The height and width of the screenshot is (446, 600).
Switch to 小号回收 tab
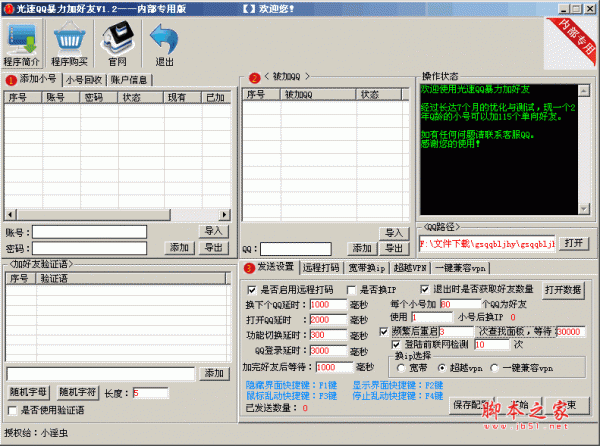(84, 80)
